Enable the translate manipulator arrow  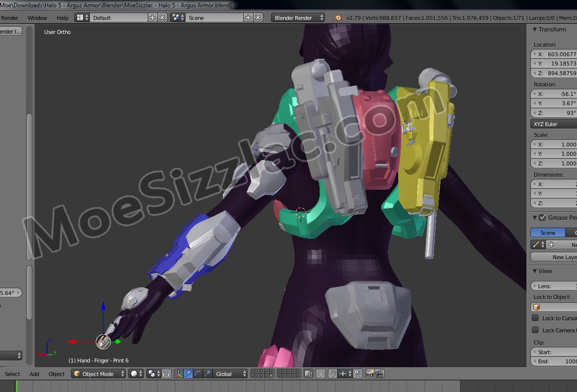pos(188,374)
